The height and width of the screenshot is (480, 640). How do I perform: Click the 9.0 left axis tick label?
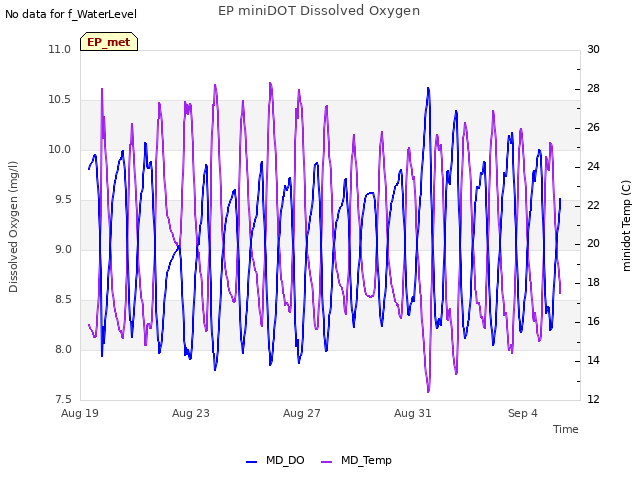pos(63,249)
